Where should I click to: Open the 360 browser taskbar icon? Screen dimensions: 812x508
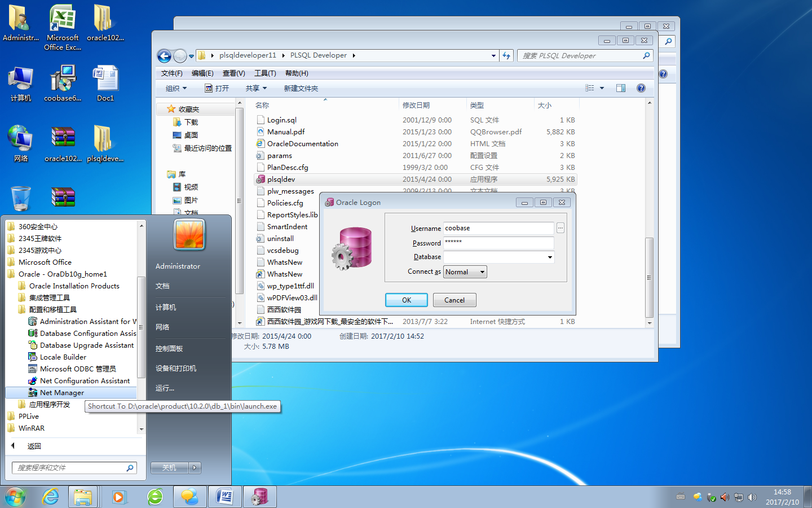[x=155, y=497]
